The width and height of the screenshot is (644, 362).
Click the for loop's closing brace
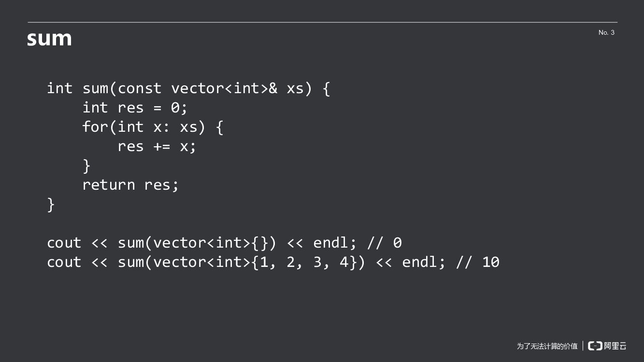pyautogui.click(x=87, y=166)
